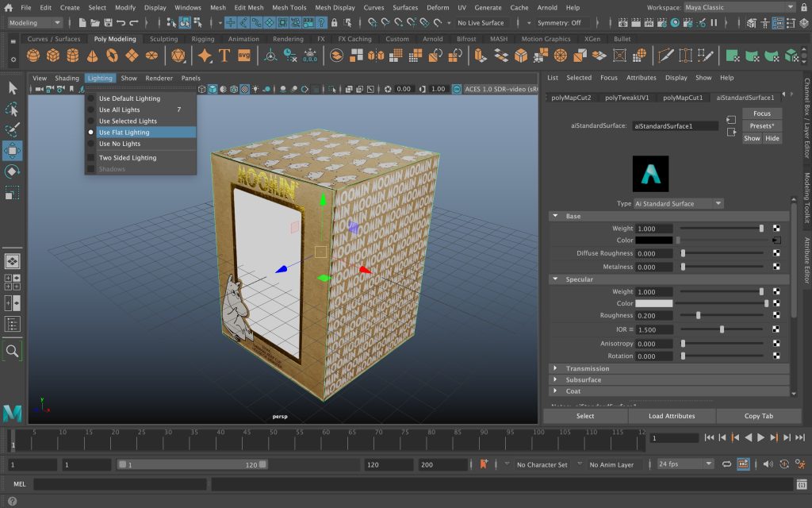Choose the Paint Selection tool

[x=13, y=129]
